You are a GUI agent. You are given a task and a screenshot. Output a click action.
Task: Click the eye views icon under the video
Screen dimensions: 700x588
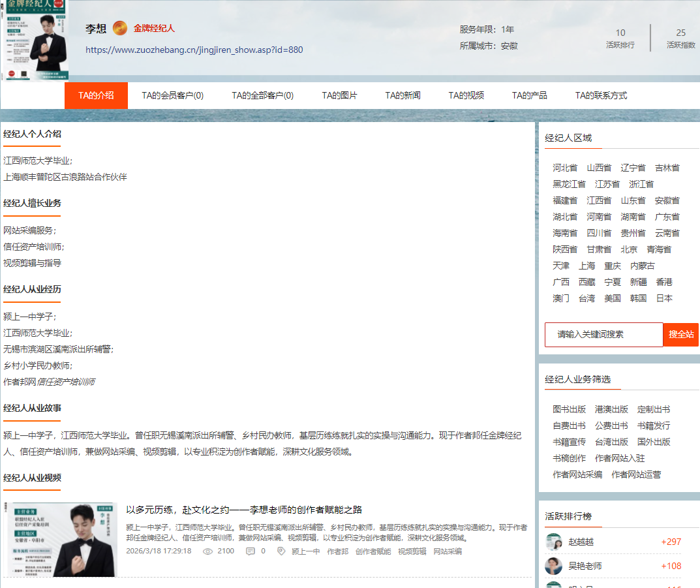click(x=208, y=551)
